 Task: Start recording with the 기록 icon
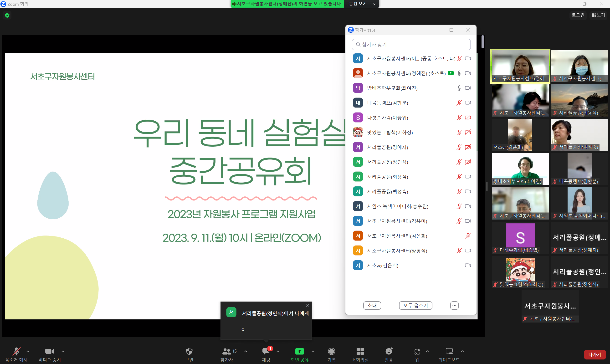[x=331, y=352]
